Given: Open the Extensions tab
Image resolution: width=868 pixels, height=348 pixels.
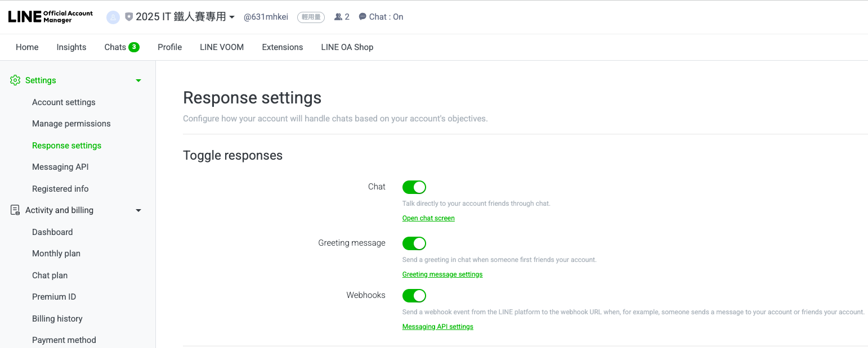Looking at the screenshot, I should pos(283,47).
